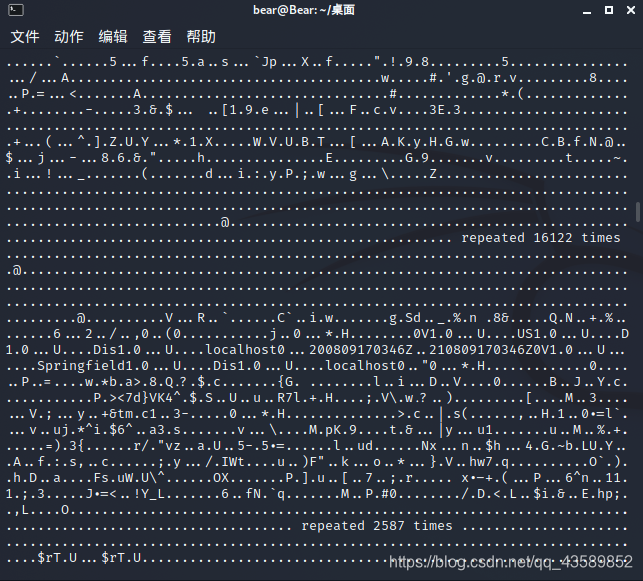
Task: Click the first 'localhost0' text
Action: 245,350
